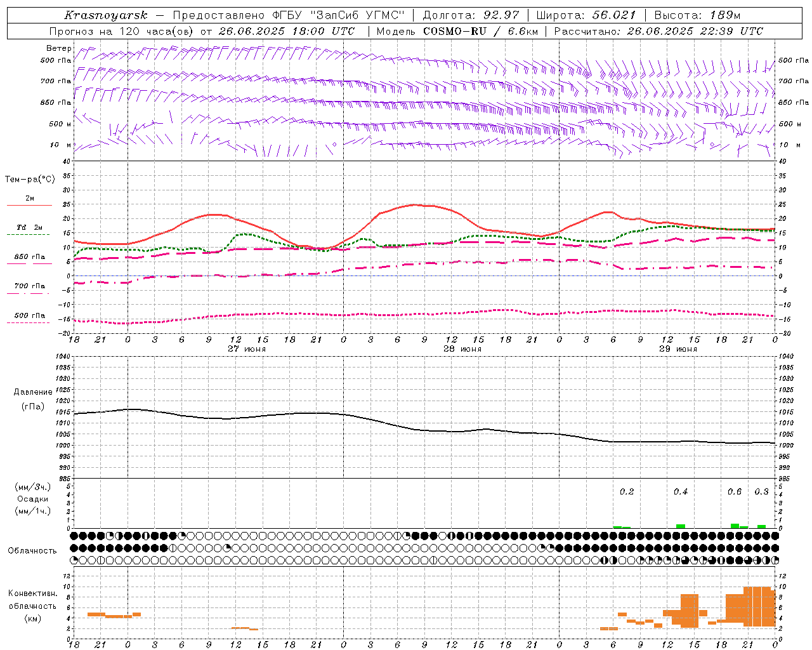Click the 27 июня date label

pyautogui.click(x=247, y=349)
